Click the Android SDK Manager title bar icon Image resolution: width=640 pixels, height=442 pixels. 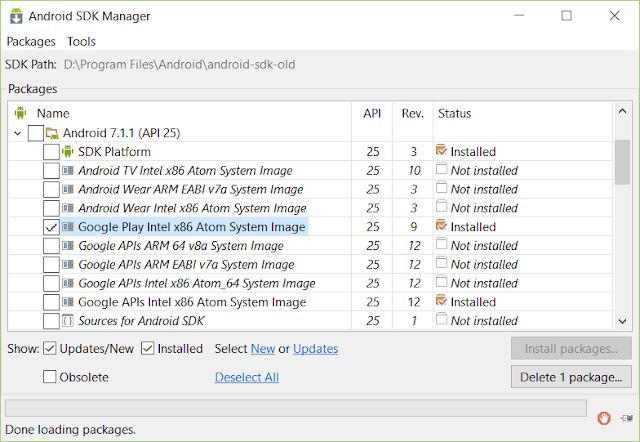16,16
